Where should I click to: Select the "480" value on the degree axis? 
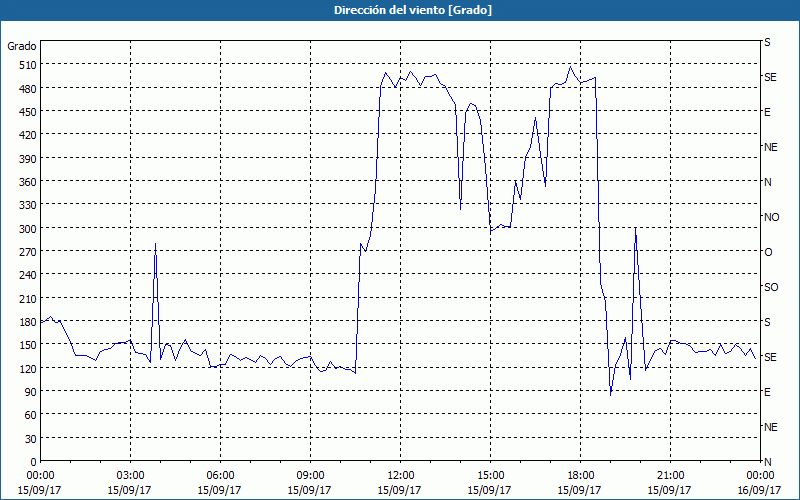pos(28,89)
